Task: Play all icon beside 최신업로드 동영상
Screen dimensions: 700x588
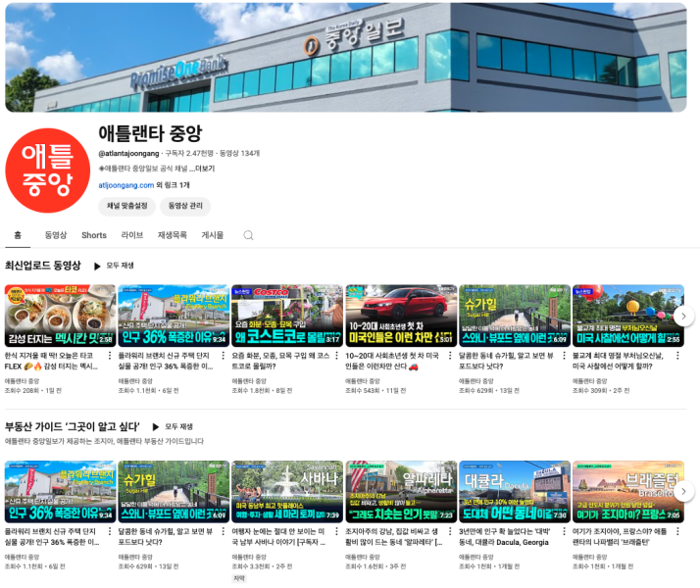Action: (x=97, y=267)
